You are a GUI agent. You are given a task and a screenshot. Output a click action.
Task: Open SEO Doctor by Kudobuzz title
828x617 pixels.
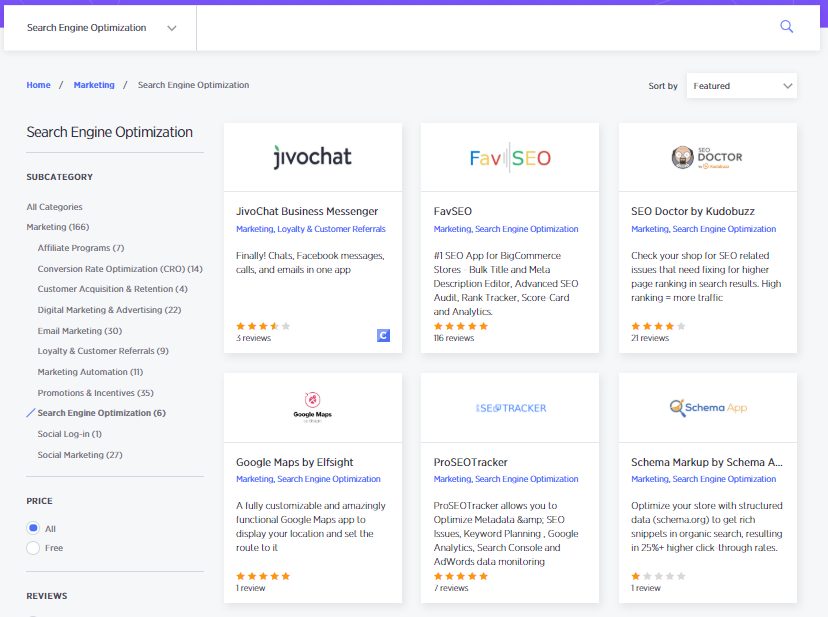point(693,211)
